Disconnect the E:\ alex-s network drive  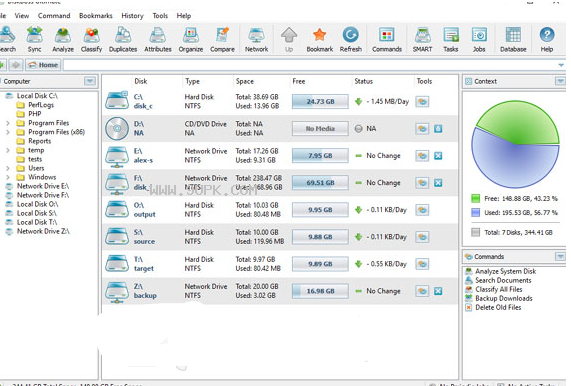coord(438,156)
